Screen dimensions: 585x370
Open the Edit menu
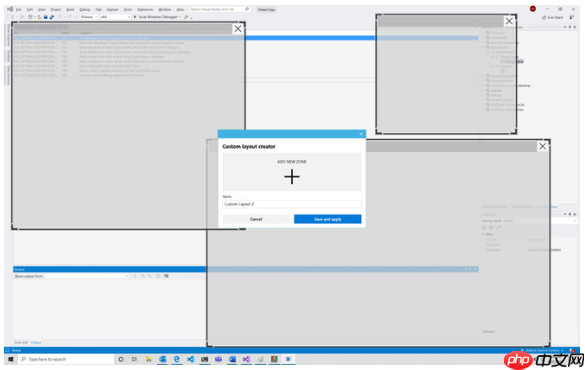point(30,9)
